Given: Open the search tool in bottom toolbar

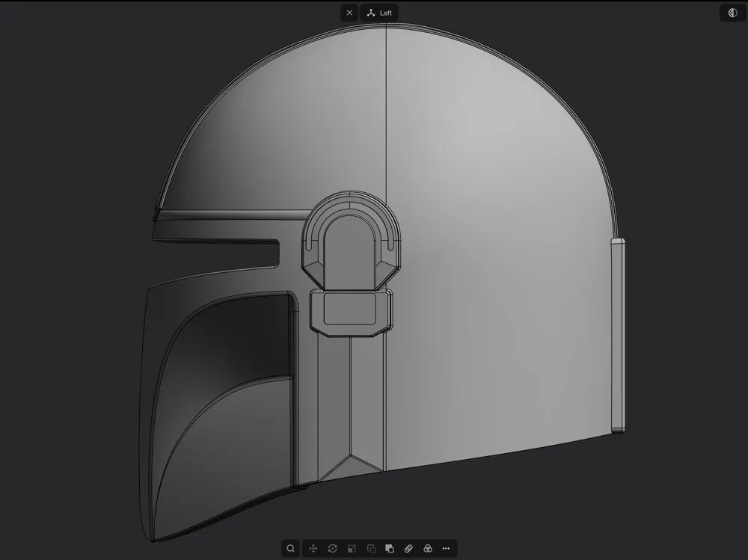Looking at the screenshot, I should click(x=290, y=549).
